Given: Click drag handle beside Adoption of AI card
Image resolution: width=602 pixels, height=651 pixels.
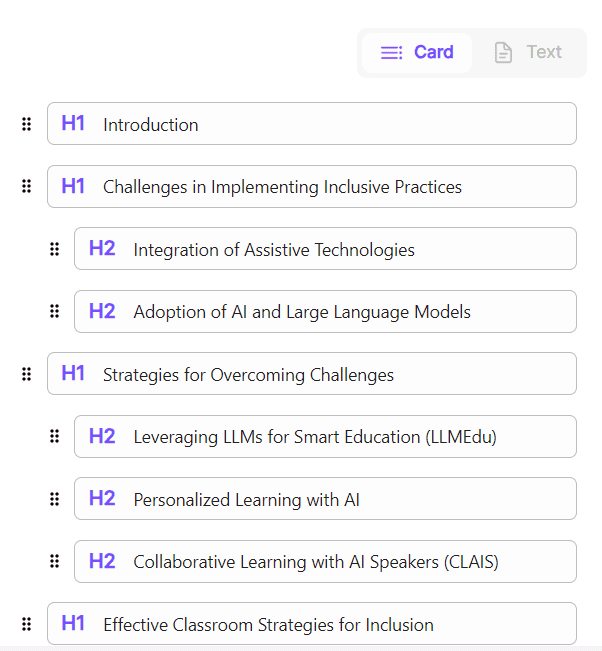Looking at the screenshot, I should [x=55, y=311].
